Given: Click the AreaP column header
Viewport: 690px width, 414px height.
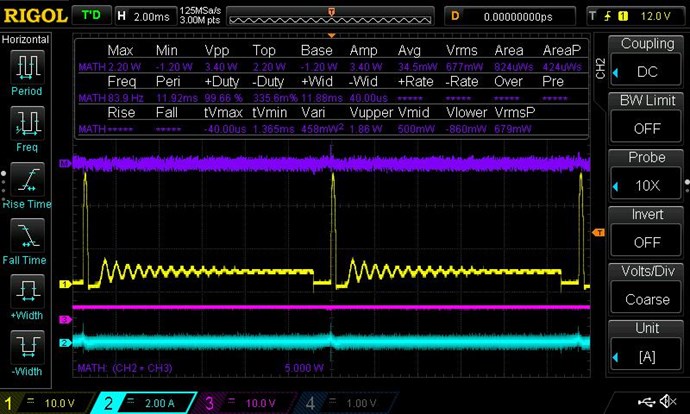Looking at the screenshot, I should point(562,51).
